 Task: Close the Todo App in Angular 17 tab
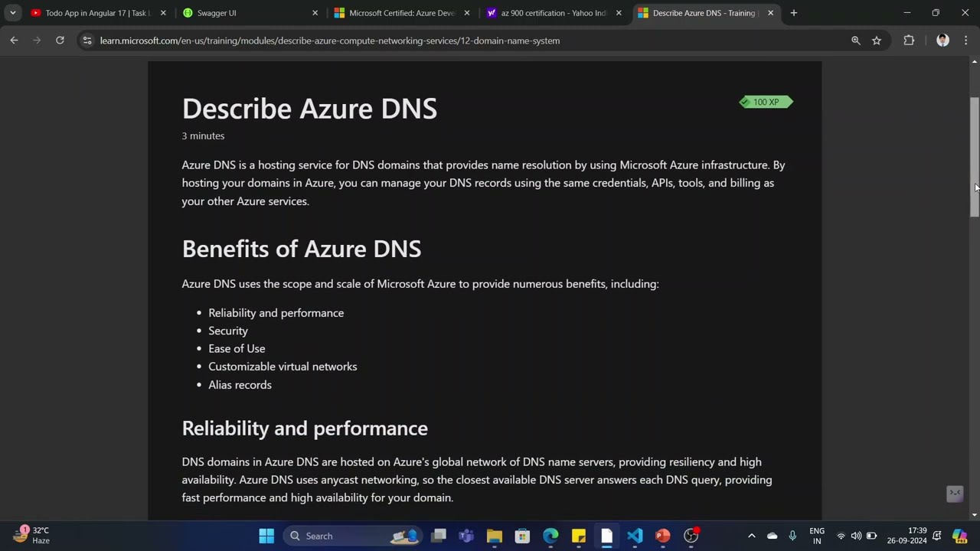click(163, 13)
